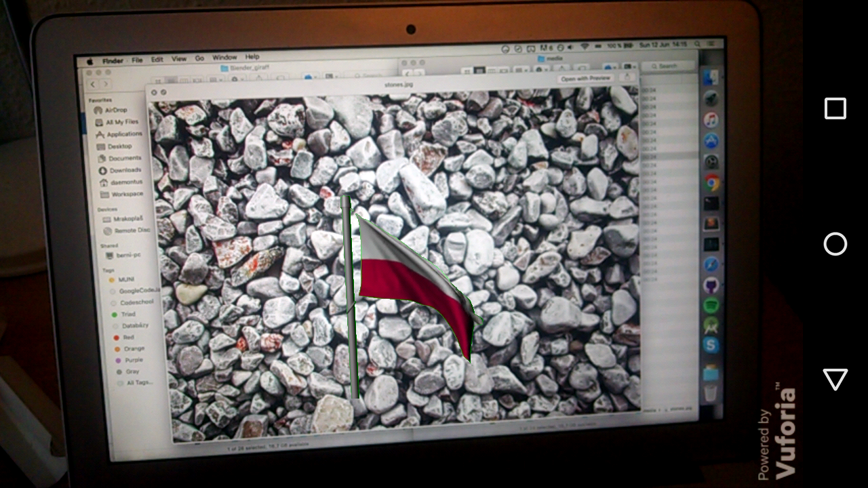Open Spotlight search in menu bar
This screenshot has height=488, width=868.
point(697,45)
